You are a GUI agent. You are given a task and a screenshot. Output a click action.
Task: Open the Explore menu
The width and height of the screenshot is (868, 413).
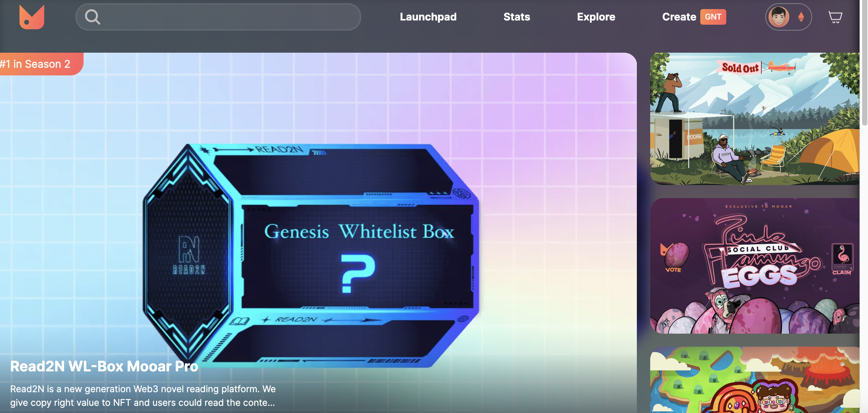click(596, 17)
